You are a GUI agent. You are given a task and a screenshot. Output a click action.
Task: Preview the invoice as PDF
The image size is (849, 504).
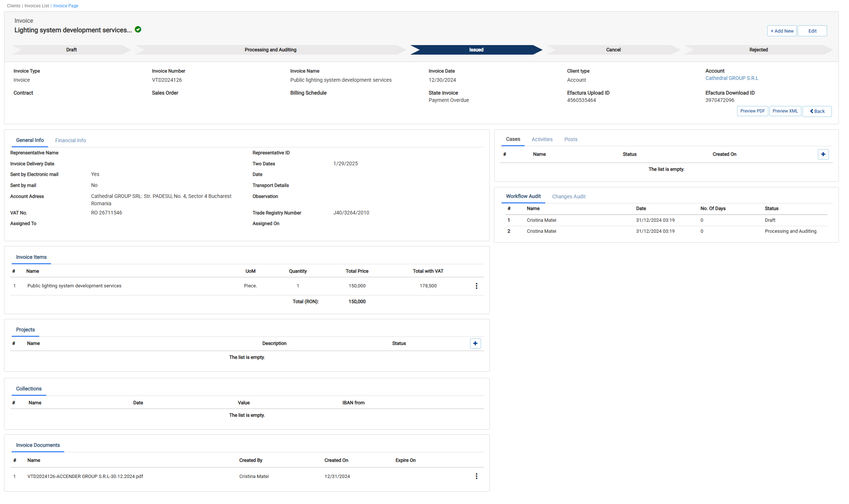point(752,111)
